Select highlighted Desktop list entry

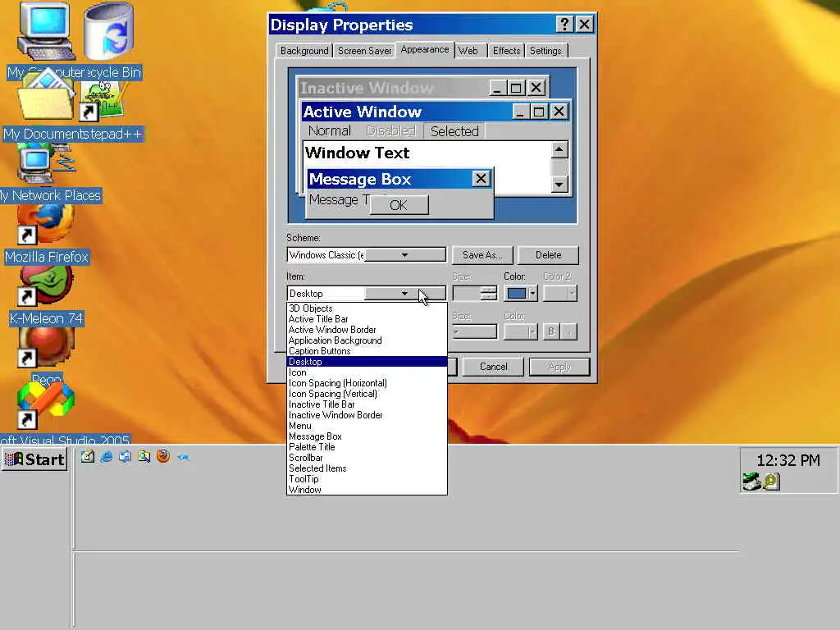click(x=367, y=362)
